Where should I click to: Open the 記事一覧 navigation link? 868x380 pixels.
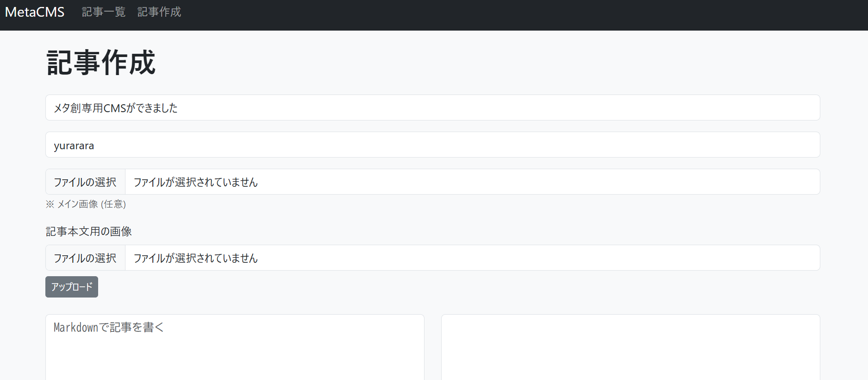[x=104, y=12]
